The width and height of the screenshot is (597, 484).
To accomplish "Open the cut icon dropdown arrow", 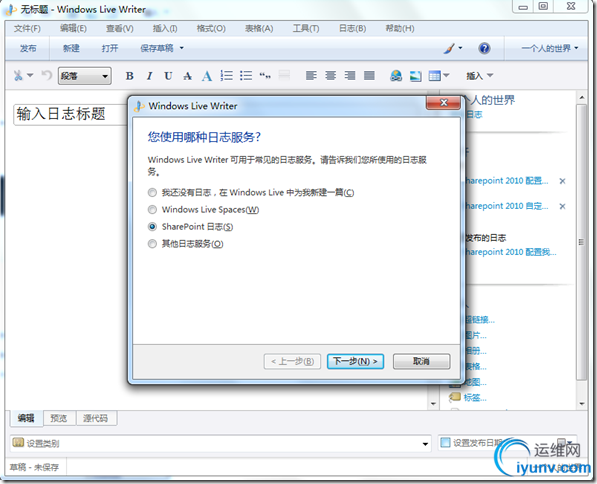I will [30, 75].
